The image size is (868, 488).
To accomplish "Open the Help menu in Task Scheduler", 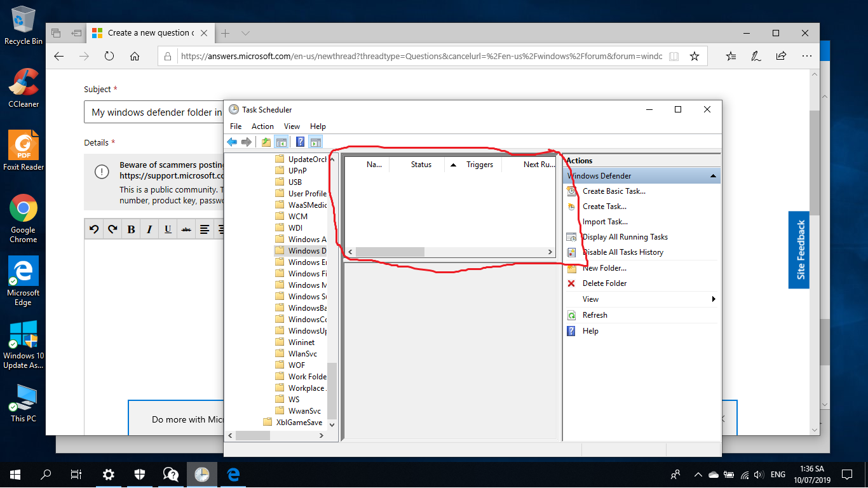I will click(318, 126).
